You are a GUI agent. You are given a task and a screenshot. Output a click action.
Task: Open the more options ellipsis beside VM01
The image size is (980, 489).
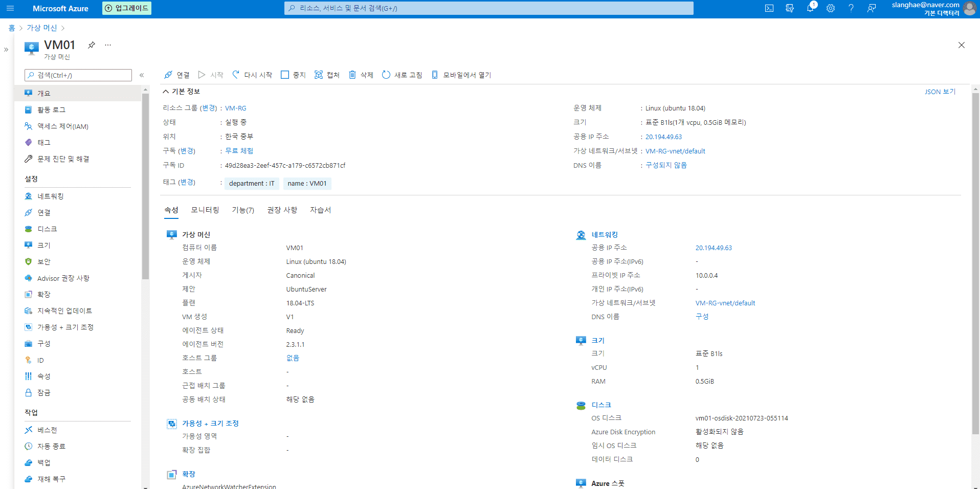pyautogui.click(x=108, y=45)
